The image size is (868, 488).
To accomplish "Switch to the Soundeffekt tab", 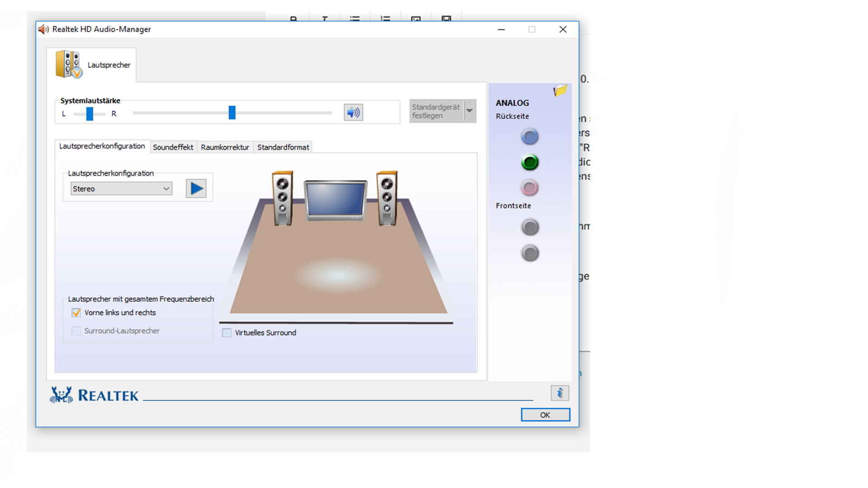I will (x=173, y=147).
